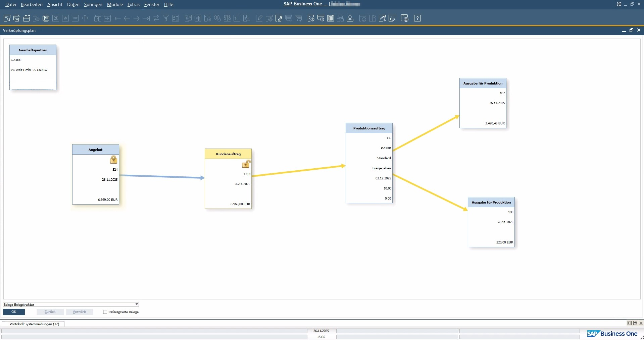Select the Geschäftspartner C20000 box

click(33, 67)
